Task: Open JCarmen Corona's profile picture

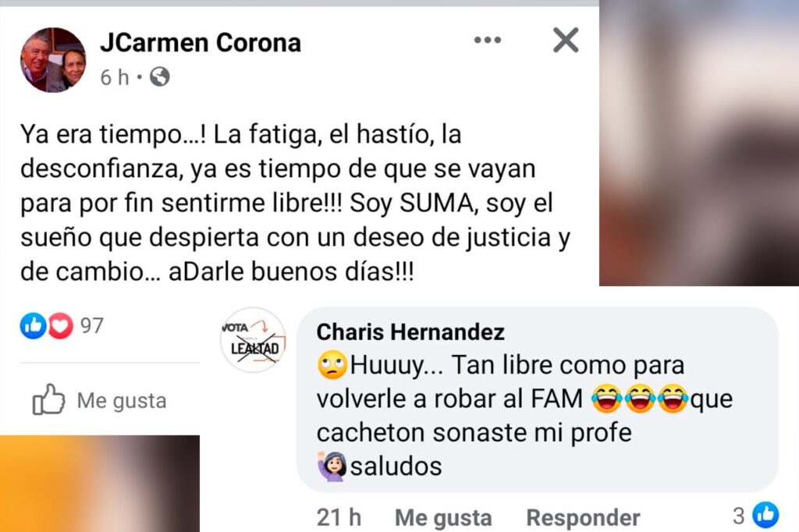Action: (53, 59)
